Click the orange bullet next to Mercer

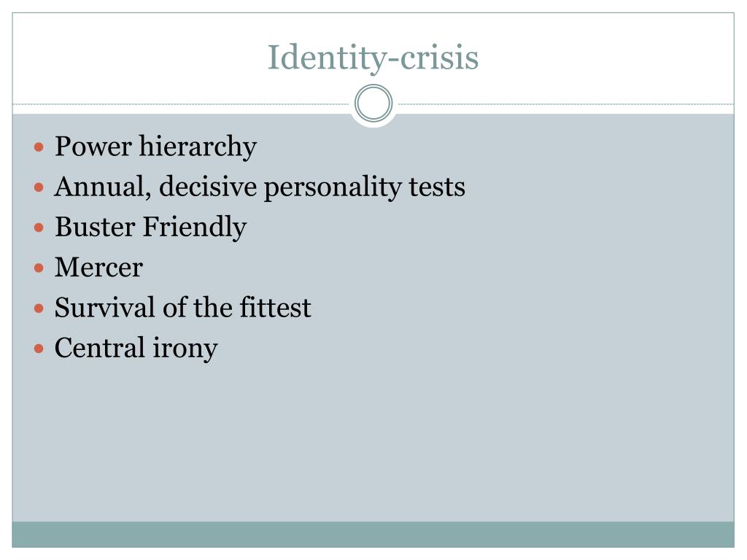click(x=39, y=268)
